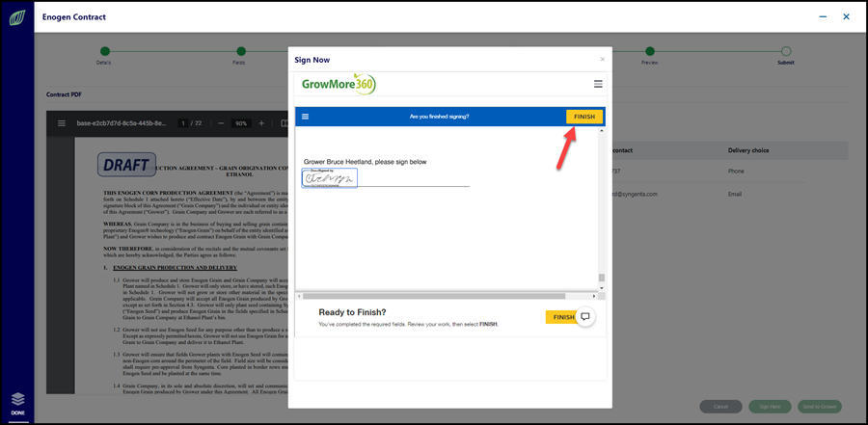Click the green leaf logo icon
Viewport: 868px width, 425px height.
click(16, 17)
